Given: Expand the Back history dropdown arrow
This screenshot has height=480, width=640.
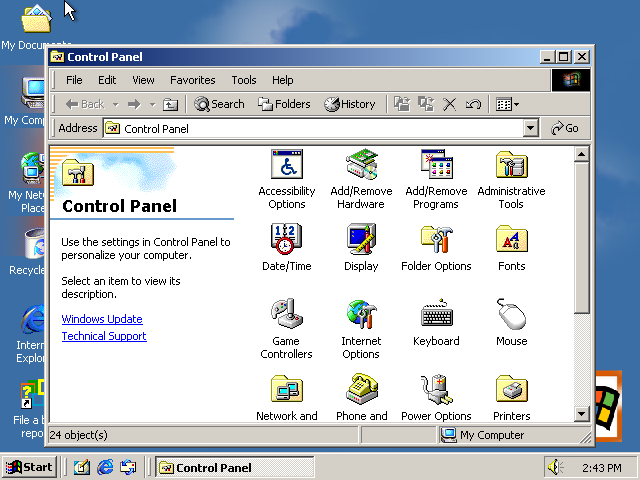Looking at the screenshot, I should pos(116,104).
